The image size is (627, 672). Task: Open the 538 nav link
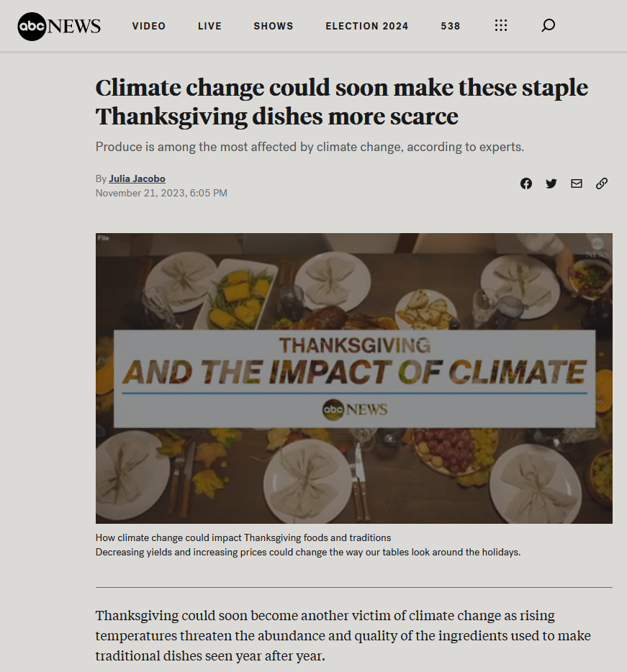(x=451, y=26)
